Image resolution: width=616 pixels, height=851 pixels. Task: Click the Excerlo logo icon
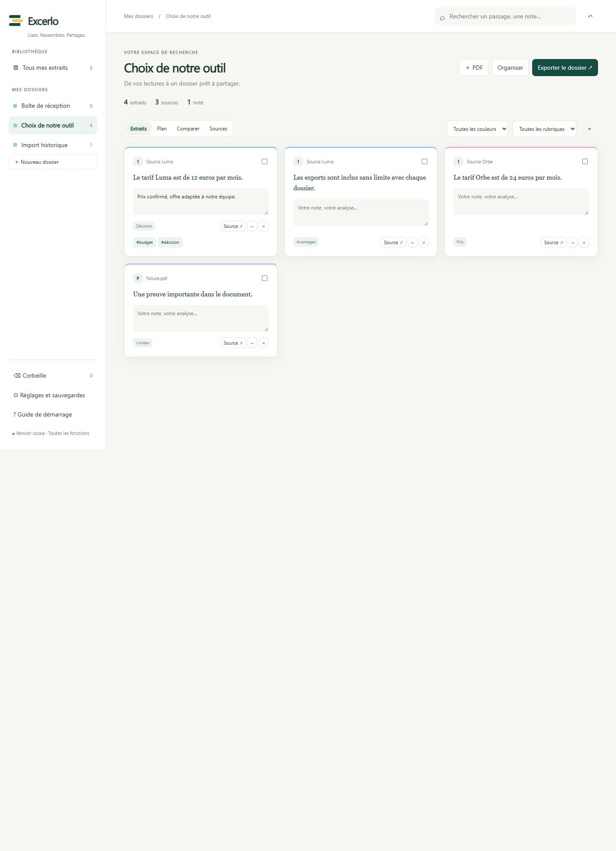(x=16, y=21)
